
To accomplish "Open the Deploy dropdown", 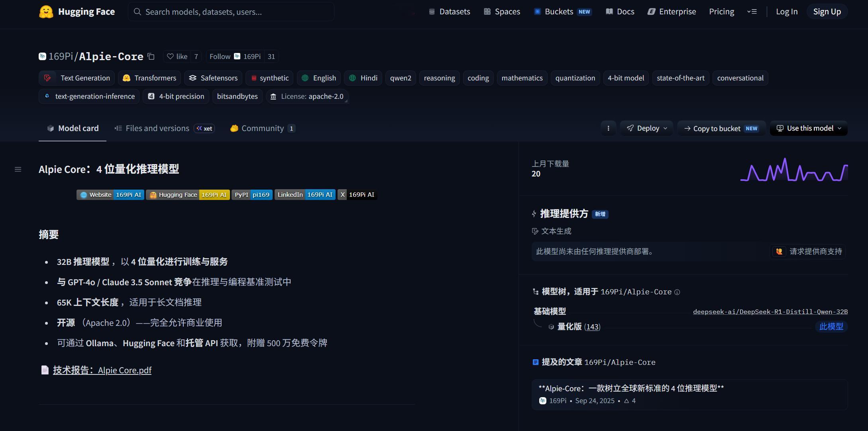I will click(646, 128).
